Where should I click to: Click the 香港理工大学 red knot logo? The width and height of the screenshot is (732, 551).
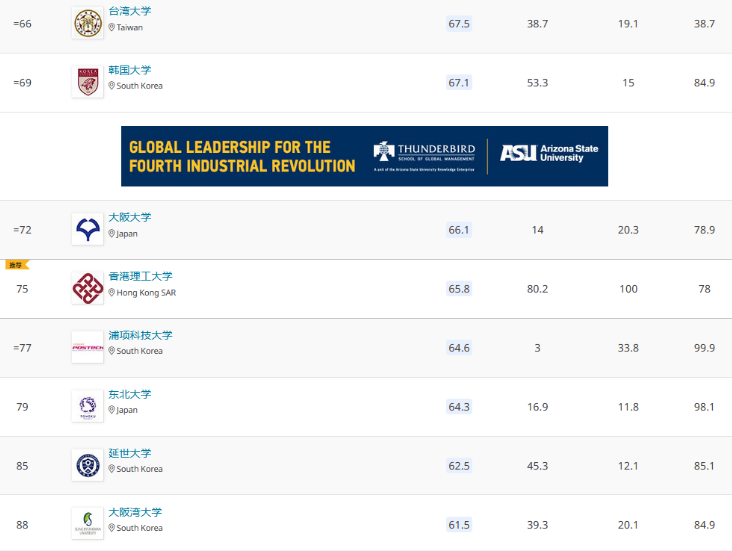pos(88,289)
